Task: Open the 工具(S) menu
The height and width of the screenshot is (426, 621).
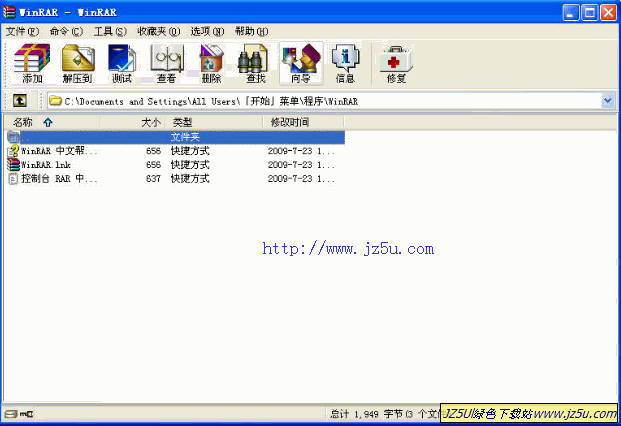Action: tap(110, 31)
